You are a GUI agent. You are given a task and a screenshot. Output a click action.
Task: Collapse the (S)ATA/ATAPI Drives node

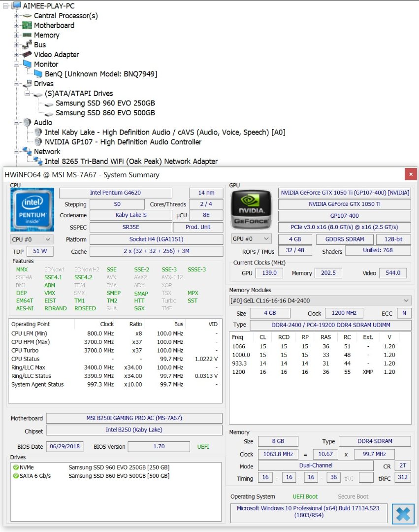click(27, 93)
